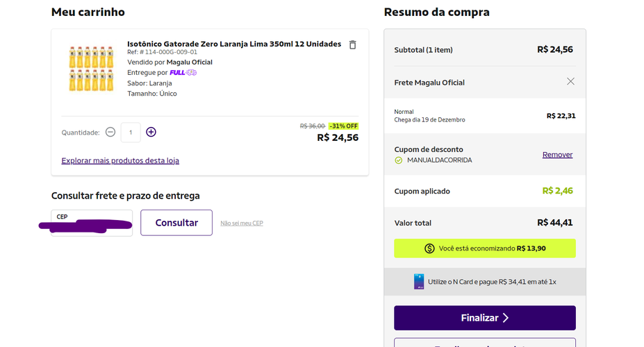Click the Consultar button

click(x=176, y=223)
